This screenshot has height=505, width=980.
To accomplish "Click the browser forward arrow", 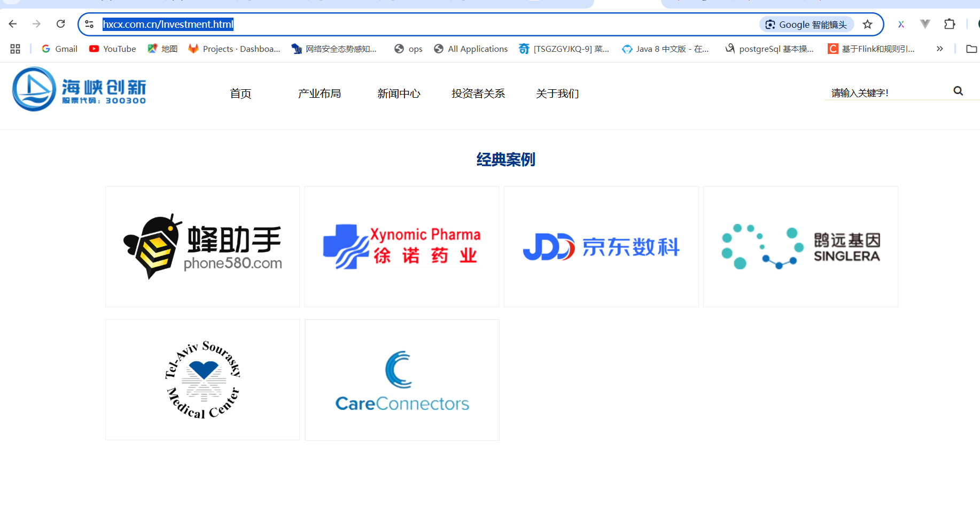I will click(36, 24).
